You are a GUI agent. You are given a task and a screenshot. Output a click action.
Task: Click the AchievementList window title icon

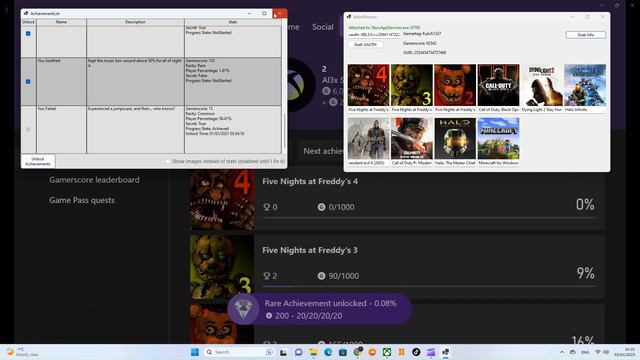pyautogui.click(x=26, y=13)
